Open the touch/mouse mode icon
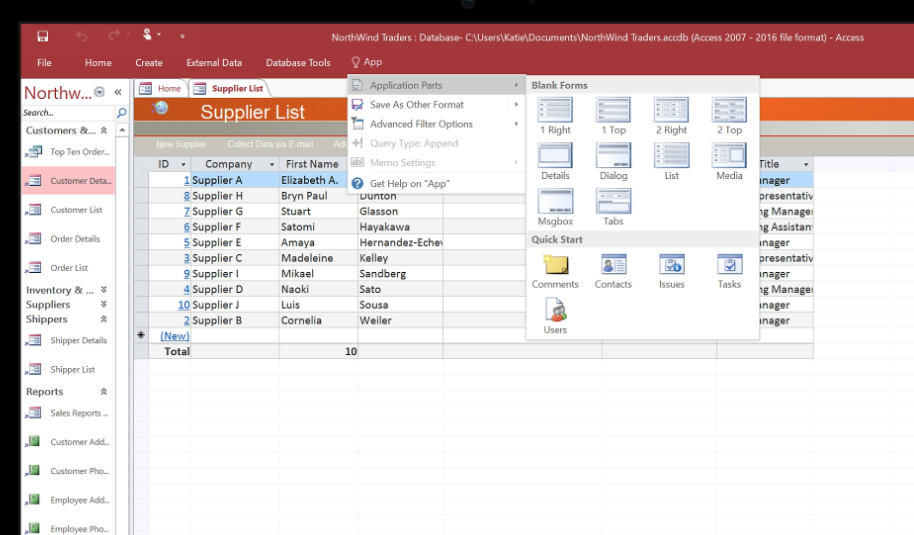914x535 pixels. tap(147, 35)
